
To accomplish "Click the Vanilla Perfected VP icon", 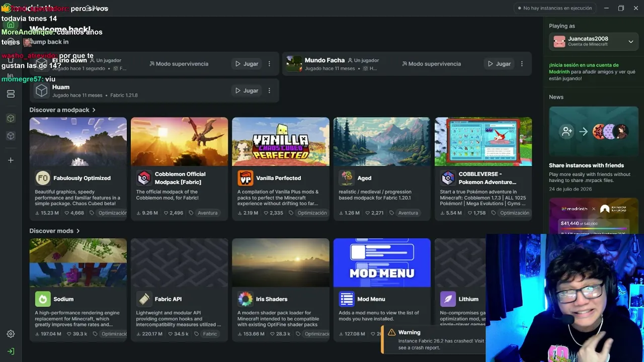I will coord(245,178).
